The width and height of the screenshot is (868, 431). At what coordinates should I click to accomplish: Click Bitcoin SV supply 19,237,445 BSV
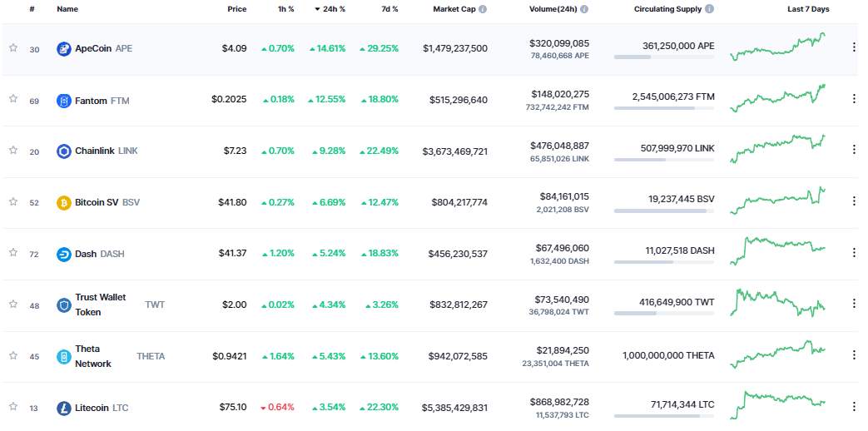point(682,199)
